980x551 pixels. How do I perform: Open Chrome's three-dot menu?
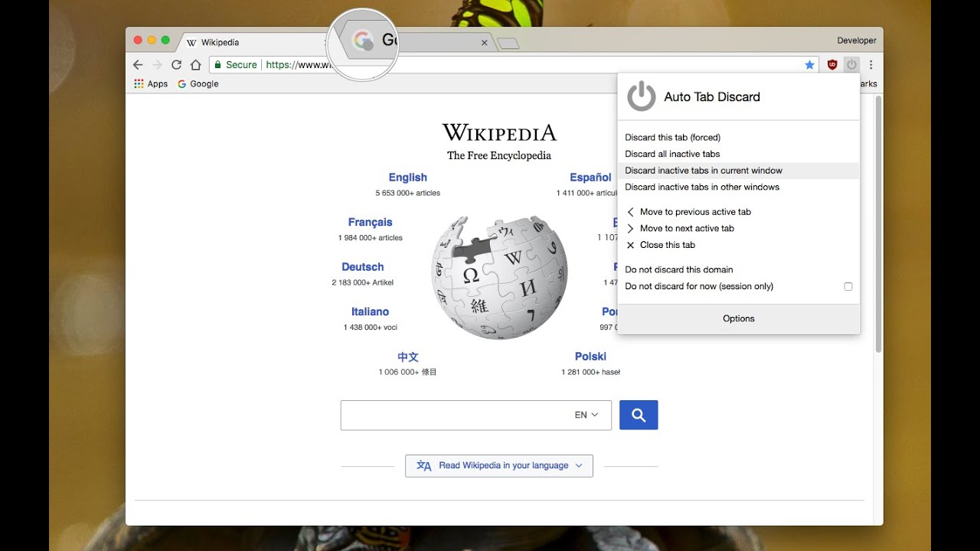tap(871, 65)
